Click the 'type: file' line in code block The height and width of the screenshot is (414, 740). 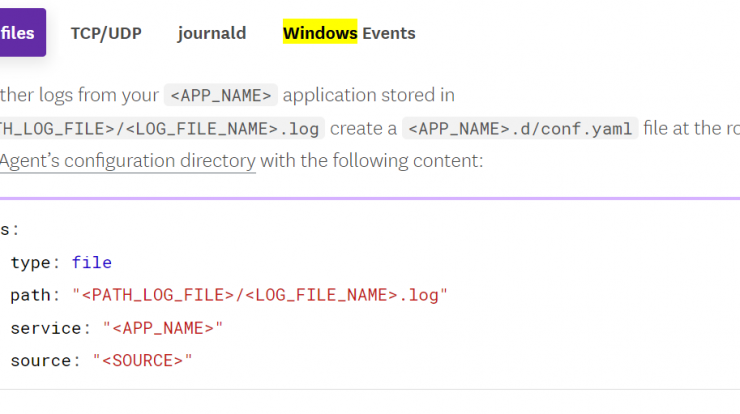(61, 262)
